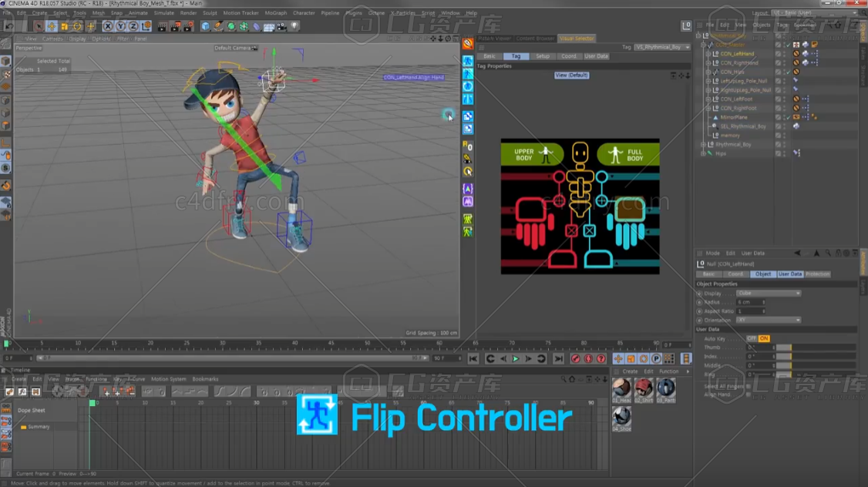Screen dimensions: 868x487
Task: Go to start of animation
Action: pyautogui.click(x=473, y=359)
